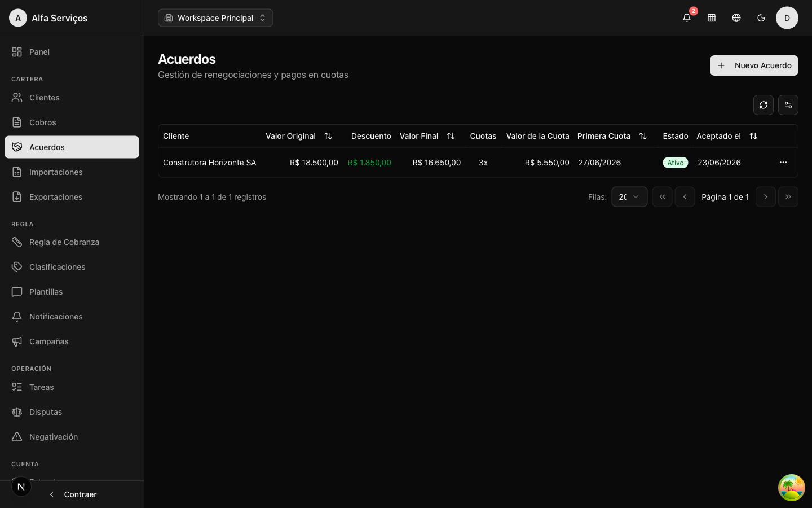Viewport: 812px width, 508px height.
Task: Click the Ativo status badge
Action: (x=676, y=163)
